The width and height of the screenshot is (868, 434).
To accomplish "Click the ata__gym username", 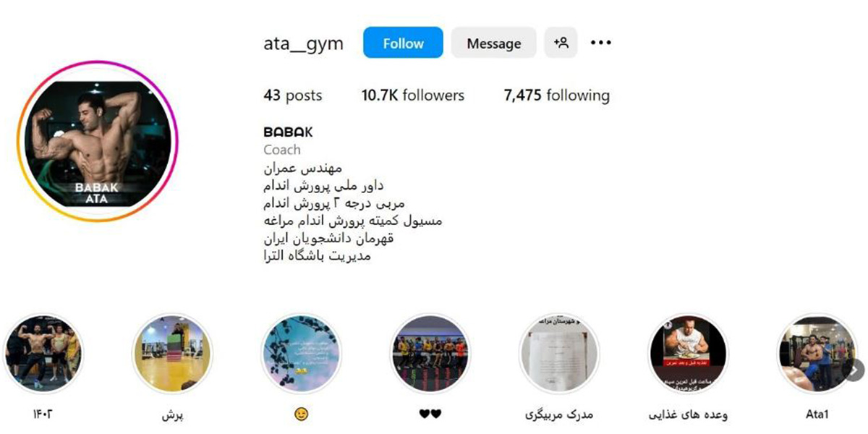I will click(304, 44).
